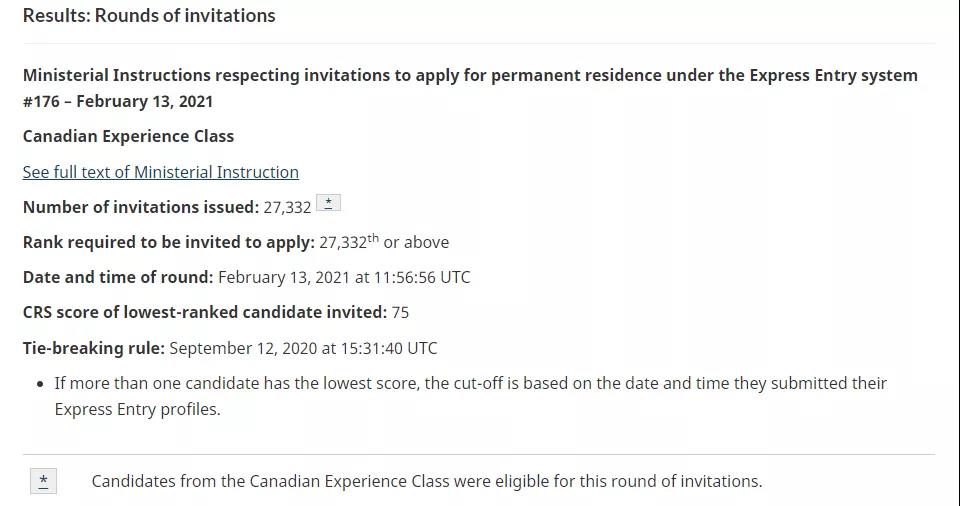Click "#176 – February 13, 2021" title text
The width and height of the screenshot is (960, 506).
(118, 101)
